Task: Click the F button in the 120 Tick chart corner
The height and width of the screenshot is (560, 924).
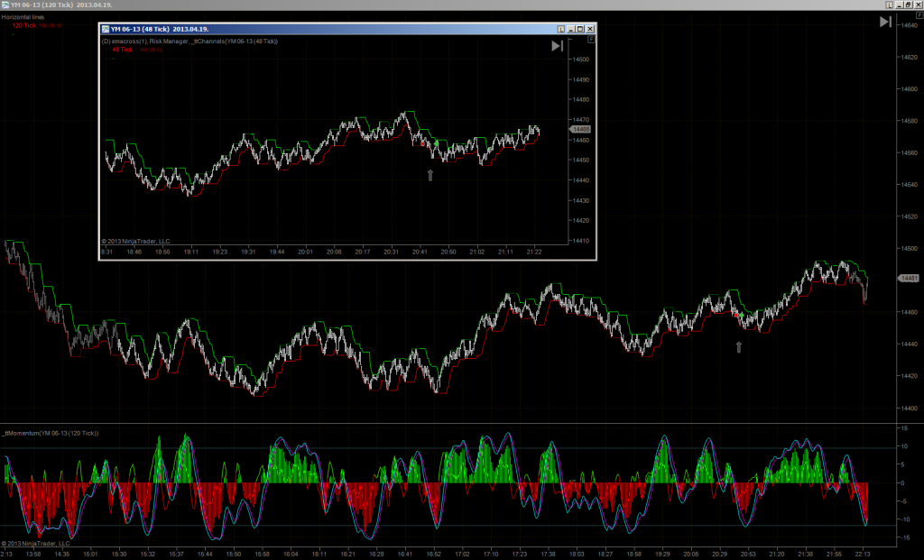Action: click(919, 16)
